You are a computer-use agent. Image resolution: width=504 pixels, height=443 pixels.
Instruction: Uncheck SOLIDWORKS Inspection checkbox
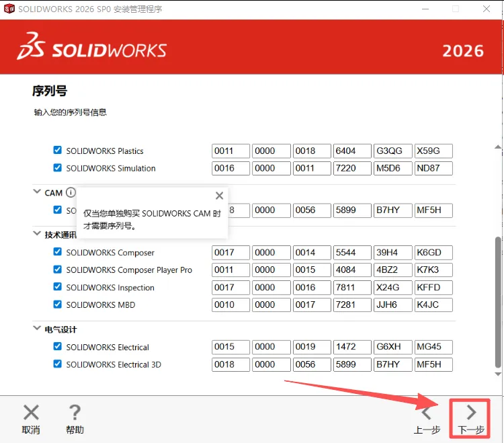click(x=58, y=286)
